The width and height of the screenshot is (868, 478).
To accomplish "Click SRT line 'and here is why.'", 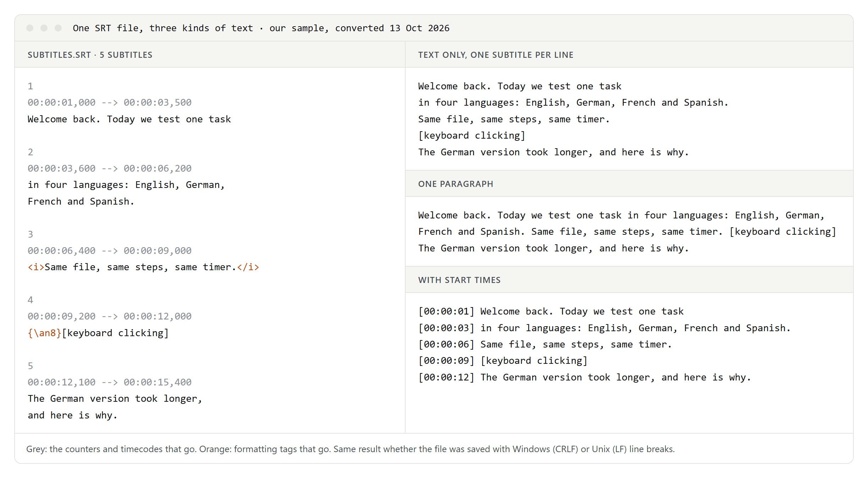I will [72, 415].
